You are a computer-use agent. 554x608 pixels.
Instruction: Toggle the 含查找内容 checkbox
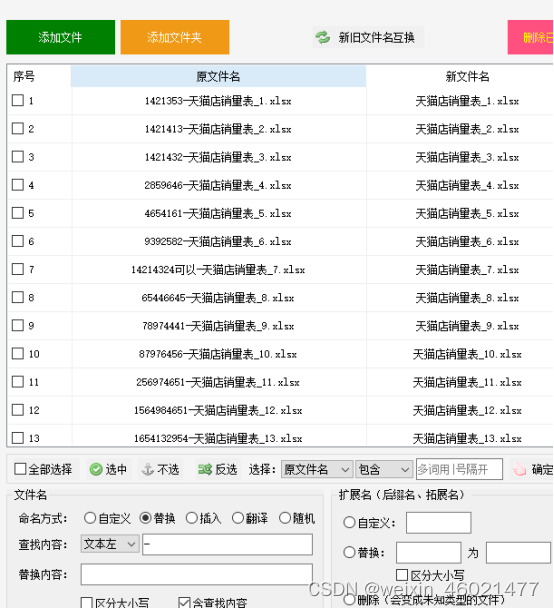(184, 603)
